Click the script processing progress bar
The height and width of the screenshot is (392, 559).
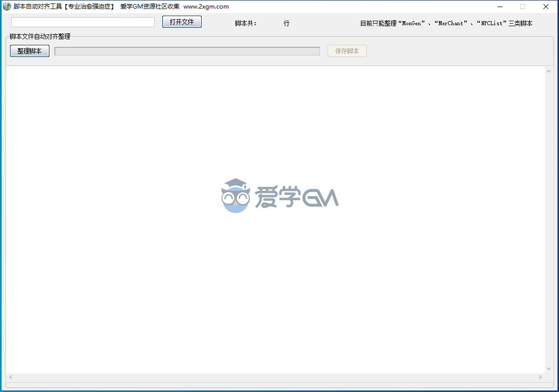pyautogui.click(x=187, y=51)
